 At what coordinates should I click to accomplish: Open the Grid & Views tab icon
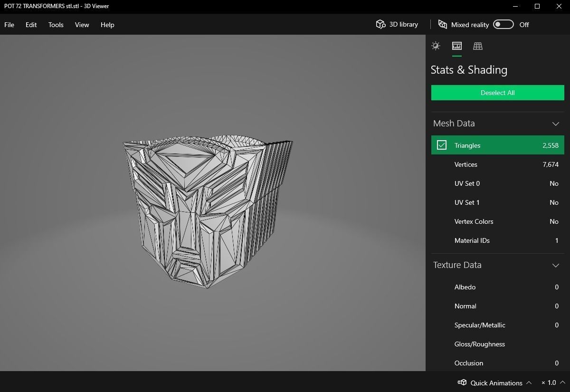(x=478, y=46)
